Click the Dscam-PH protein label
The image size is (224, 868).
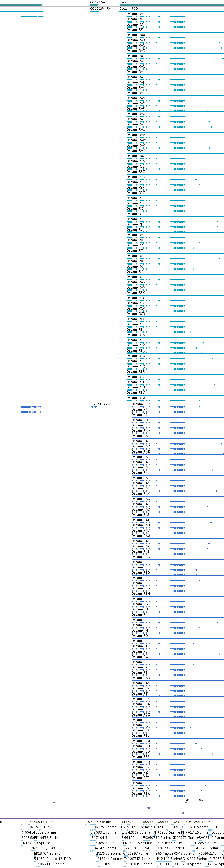(140, 609)
